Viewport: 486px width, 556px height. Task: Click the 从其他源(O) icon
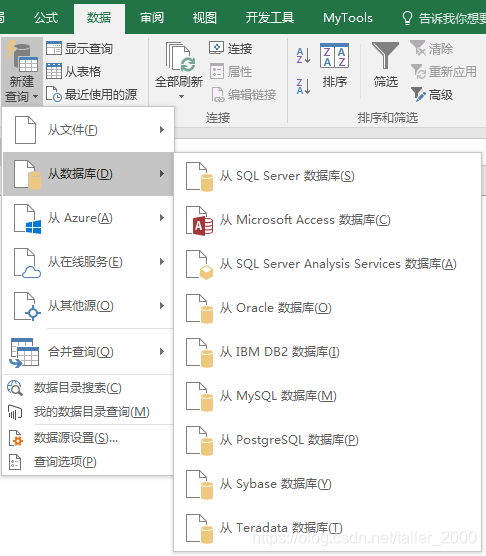(x=27, y=306)
